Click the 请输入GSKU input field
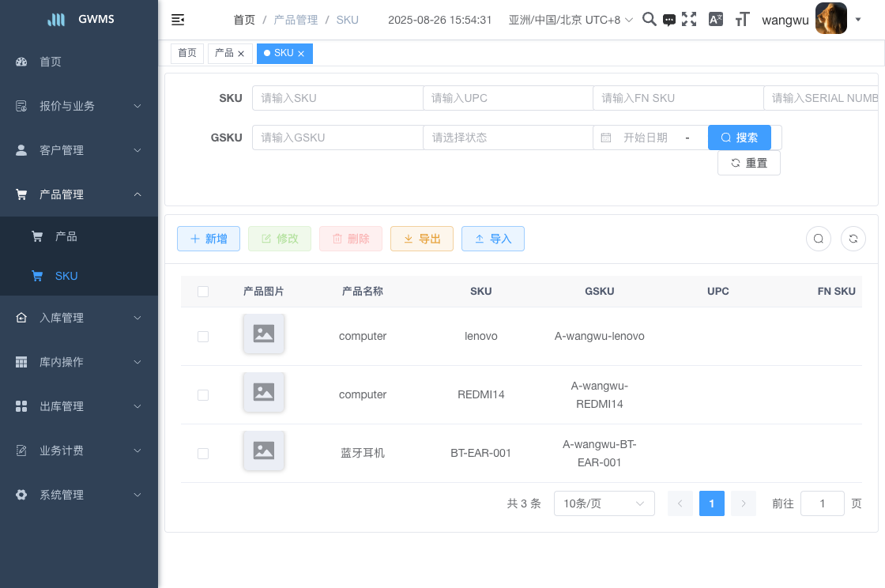885x588 pixels. click(337, 138)
